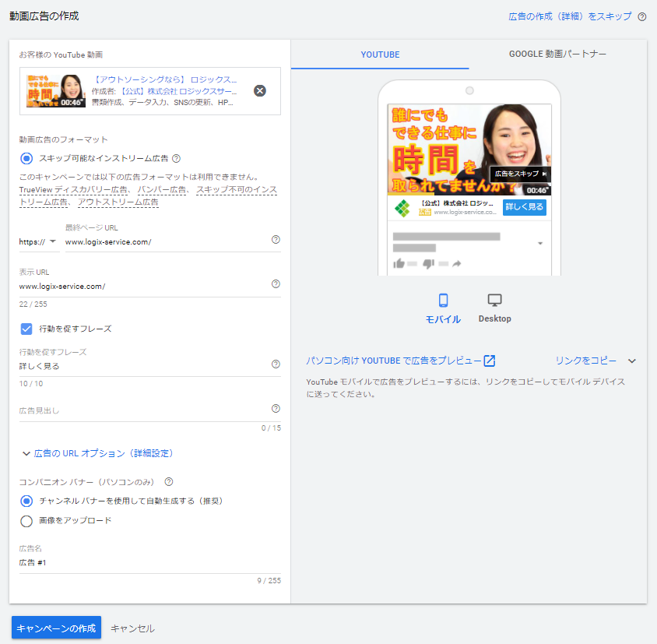Open the https:// protocol dropdown

[x=38, y=242]
